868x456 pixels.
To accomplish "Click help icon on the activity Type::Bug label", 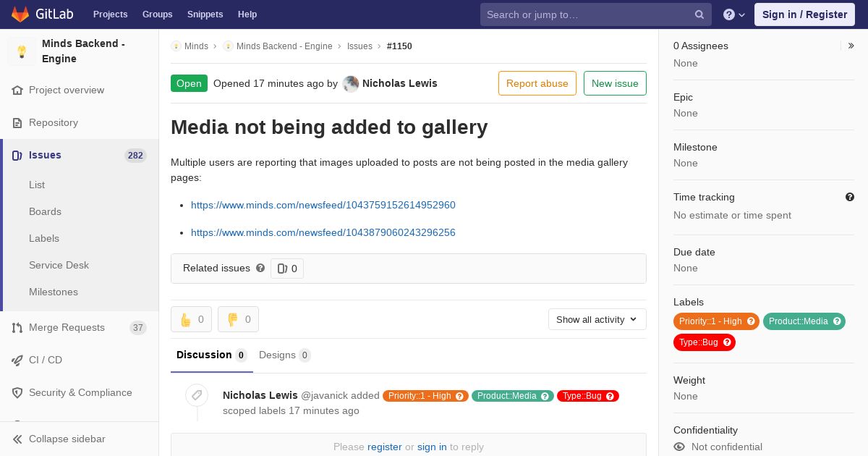I will [x=610, y=396].
